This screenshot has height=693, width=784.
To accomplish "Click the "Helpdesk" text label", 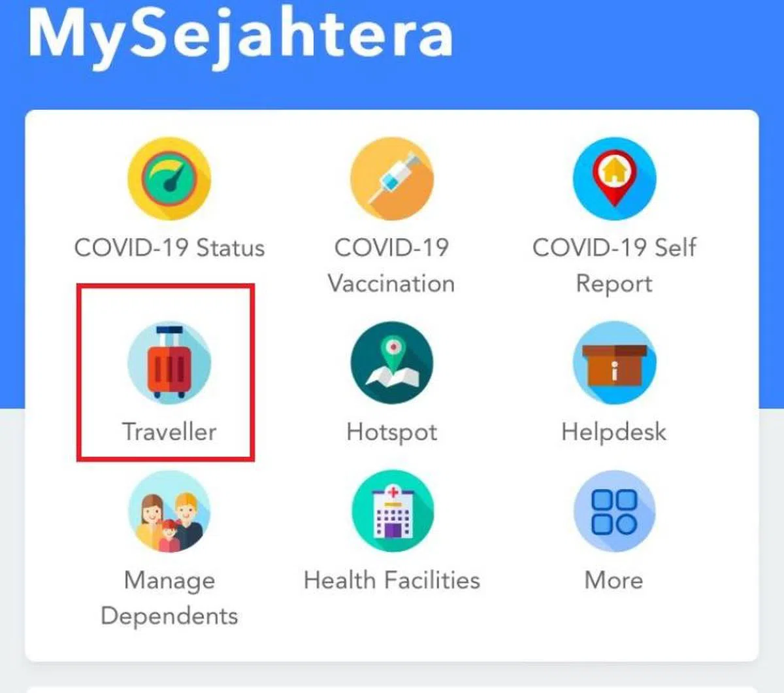I will [x=614, y=432].
